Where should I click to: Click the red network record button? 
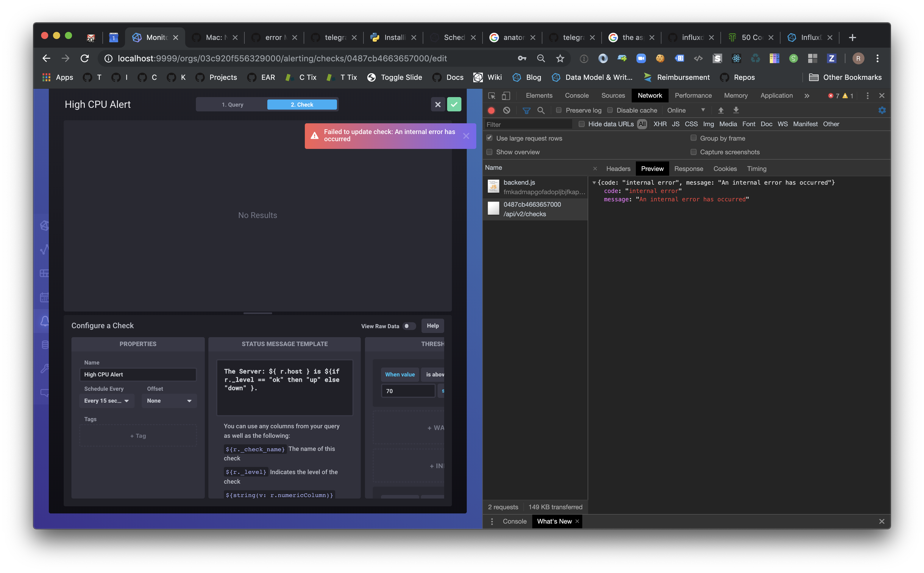coord(491,110)
